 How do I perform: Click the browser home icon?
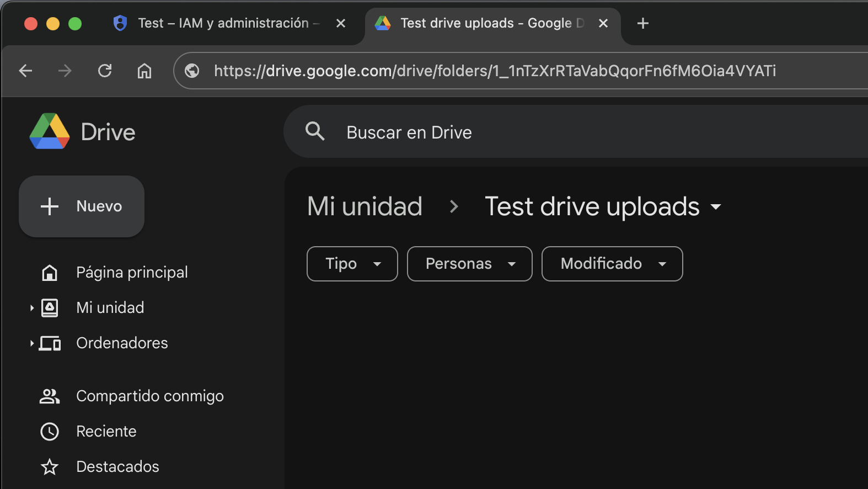pos(144,71)
